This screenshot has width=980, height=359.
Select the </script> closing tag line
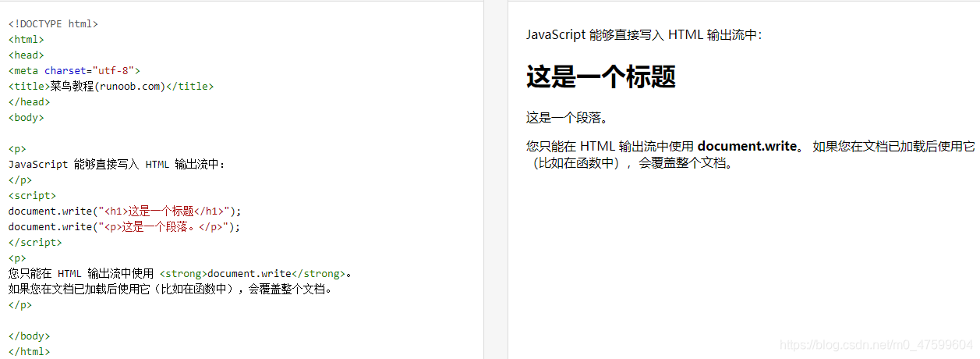(x=35, y=242)
